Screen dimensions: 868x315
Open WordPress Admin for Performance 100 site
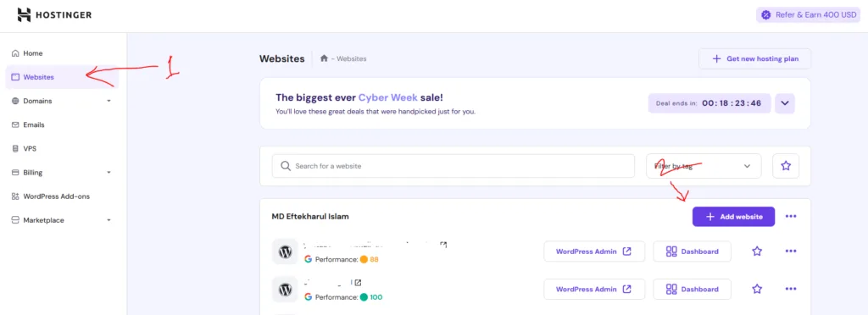(x=594, y=289)
